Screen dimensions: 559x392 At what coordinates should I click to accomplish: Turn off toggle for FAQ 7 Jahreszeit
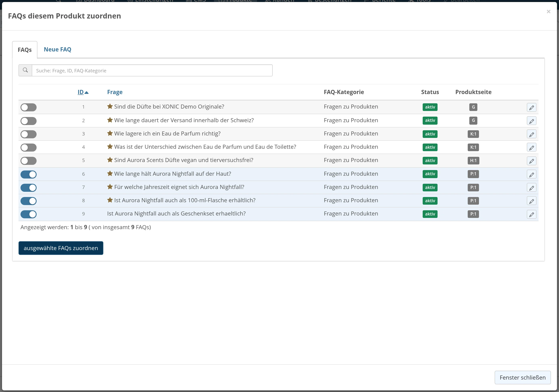[x=29, y=188]
